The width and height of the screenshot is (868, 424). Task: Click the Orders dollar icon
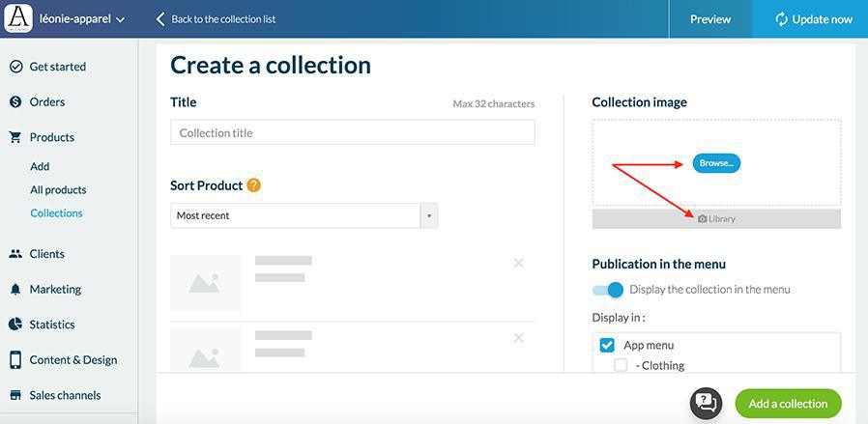tap(15, 101)
